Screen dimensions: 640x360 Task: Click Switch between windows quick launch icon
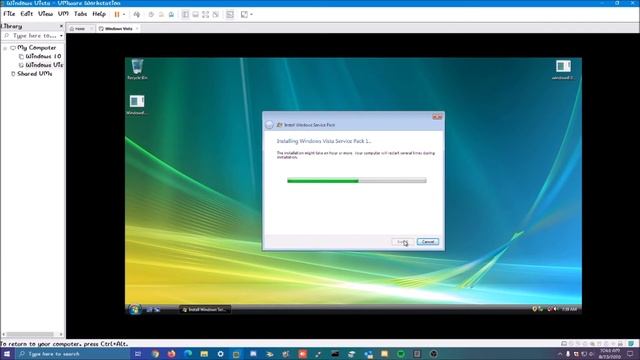coord(157,310)
